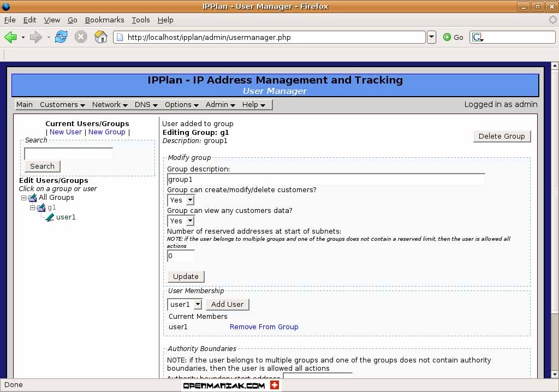Click the user1 pencil icon in the tree
This screenshot has height=392, width=559.
pyautogui.click(x=50, y=217)
